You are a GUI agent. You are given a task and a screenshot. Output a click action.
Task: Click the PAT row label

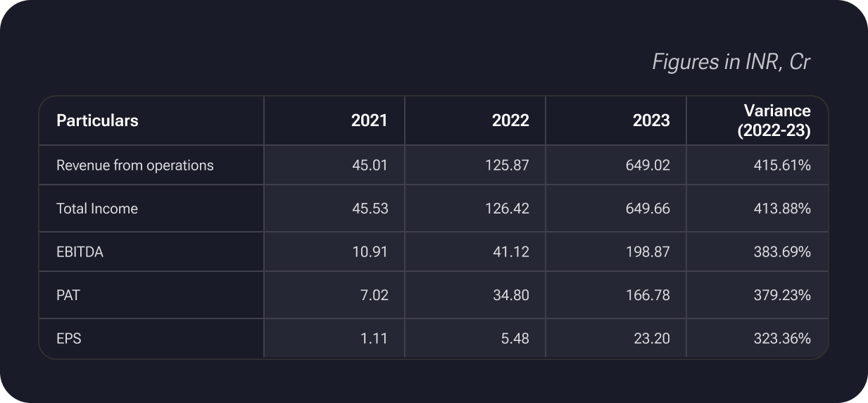[68, 295]
